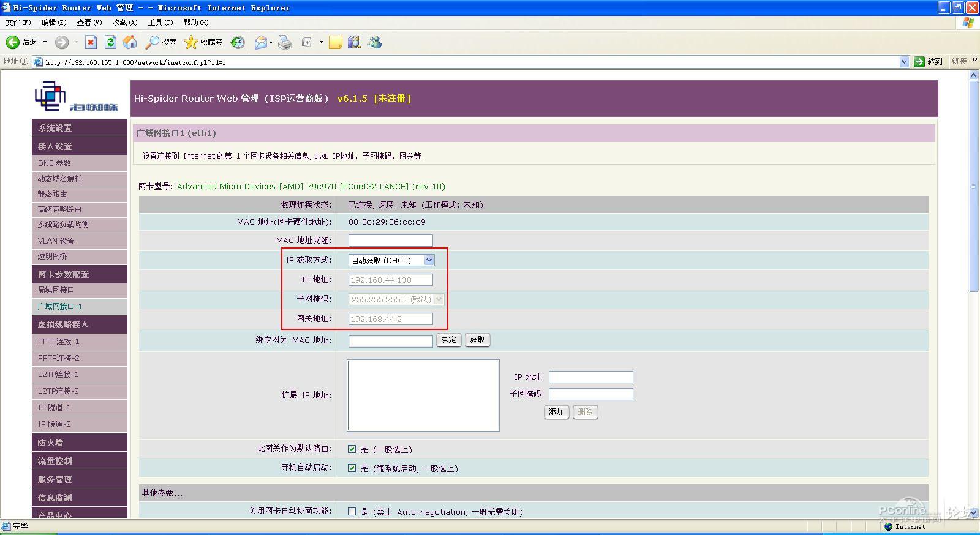
Task: Open the 收藏(A) menu
Action: coord(124,23)
